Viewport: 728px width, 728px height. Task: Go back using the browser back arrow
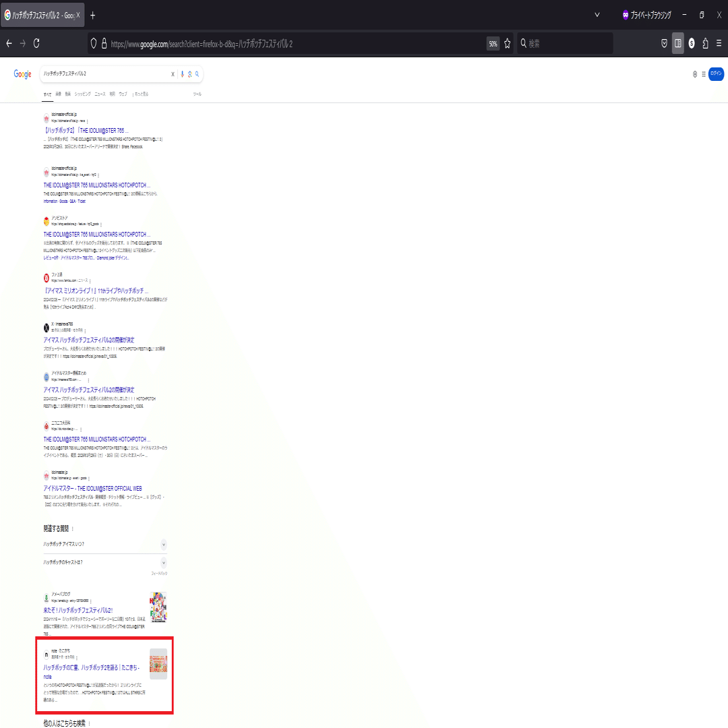click(x=9, y=44)
